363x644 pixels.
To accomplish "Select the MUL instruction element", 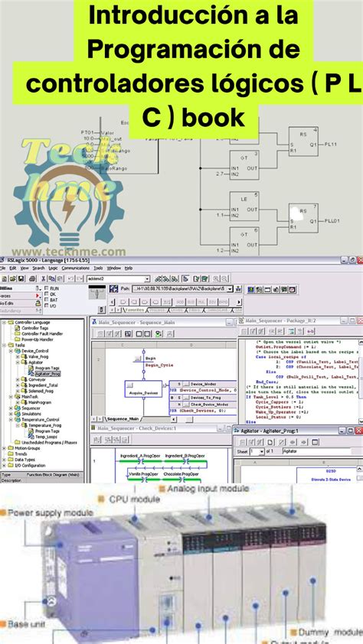I will [201, 302].
